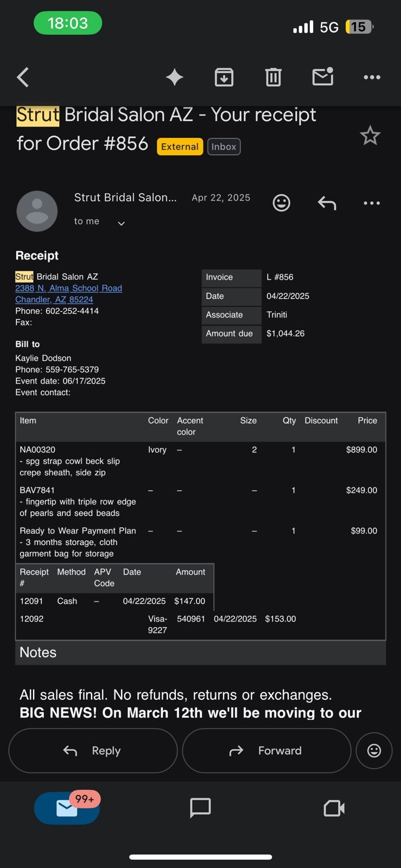Mark email as unread
401x868 pixels.
coord(323,76)
